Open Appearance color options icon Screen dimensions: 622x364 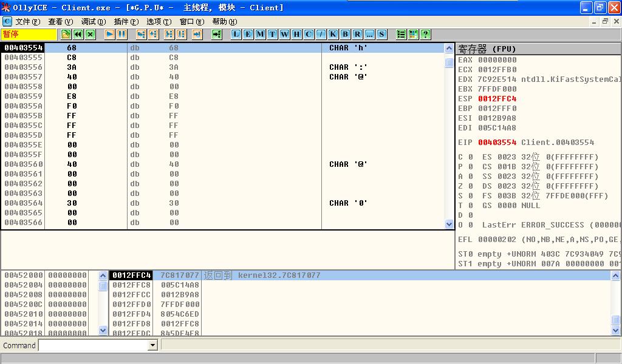[413, 34]
